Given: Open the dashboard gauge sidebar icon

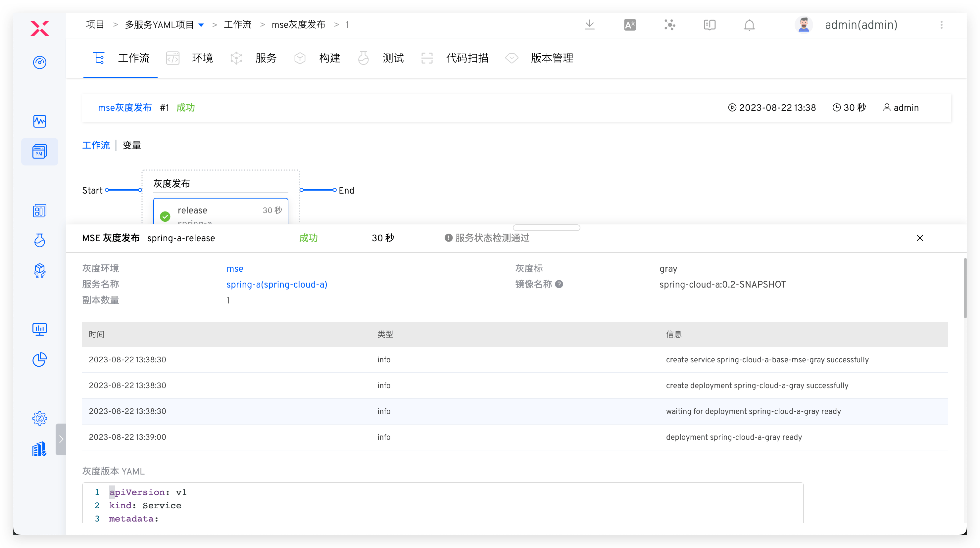Looking at the screenshot, I should point(40,62).
